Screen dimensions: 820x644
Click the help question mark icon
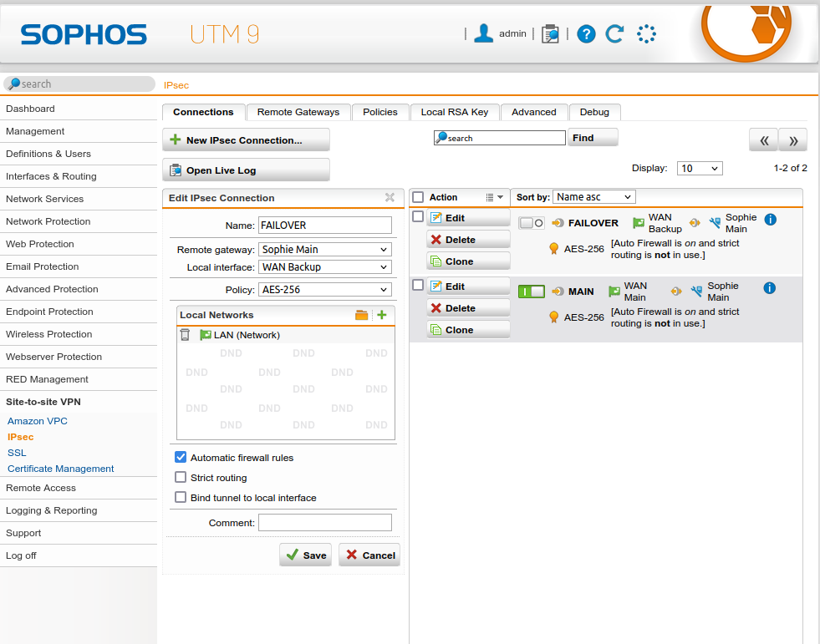(586, 34)
